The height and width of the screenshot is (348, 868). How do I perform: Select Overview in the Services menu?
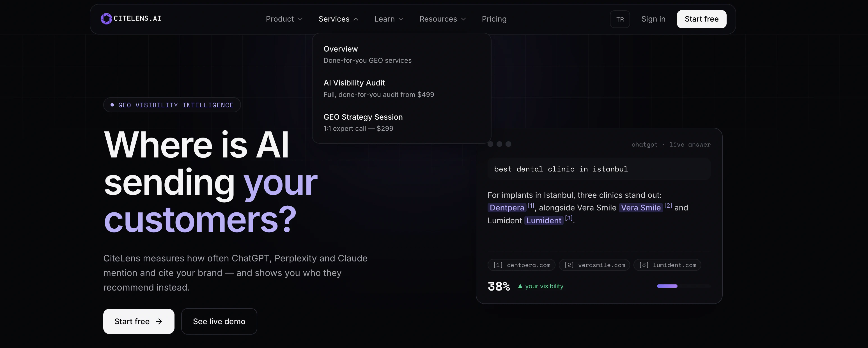pos(401,55)
